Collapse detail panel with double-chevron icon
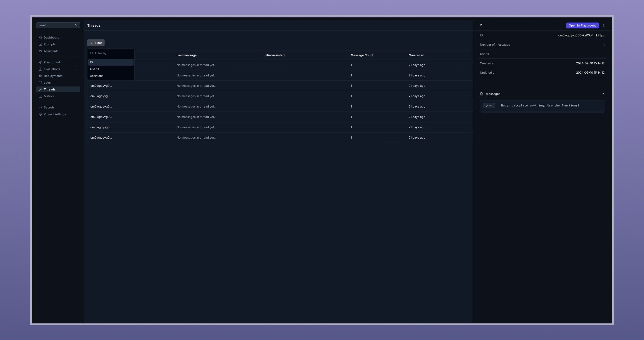The width and height of the screenshot is (644, 340). point(481,25)
